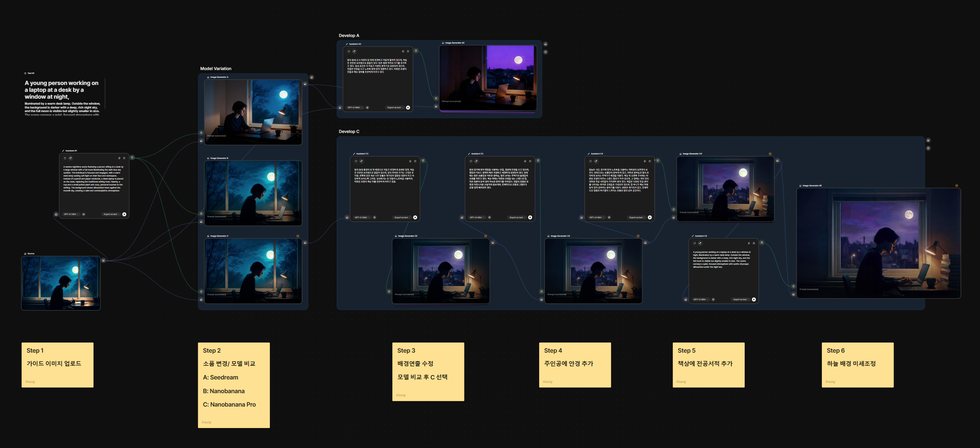
Task: Copy the output text of Assistant A2
Action: pos(403,51)
